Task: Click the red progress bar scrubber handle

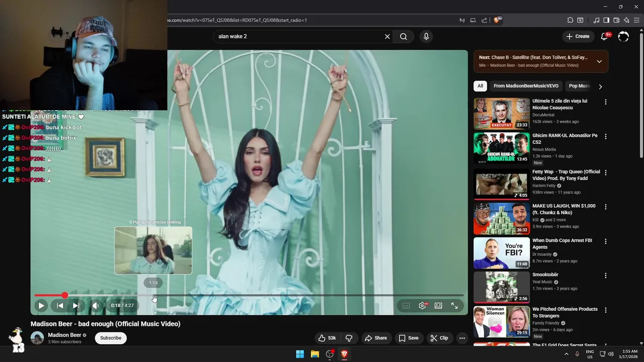Action: pos(65,296)
